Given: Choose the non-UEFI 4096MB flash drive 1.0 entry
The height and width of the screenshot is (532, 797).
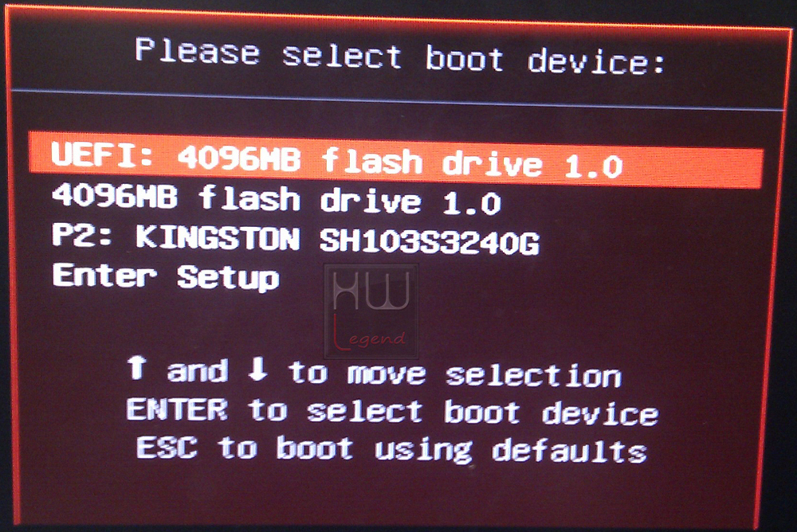Looking at the screenshot, I should 276,199.
